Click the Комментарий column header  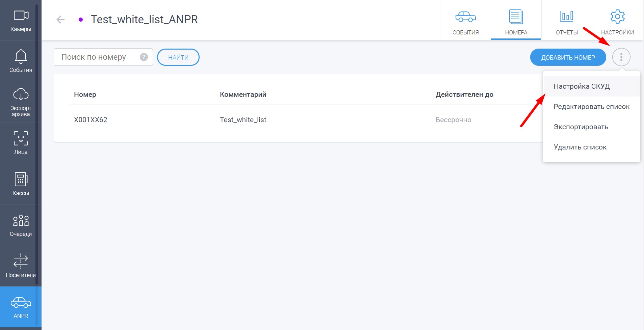(x=243, y=94)
